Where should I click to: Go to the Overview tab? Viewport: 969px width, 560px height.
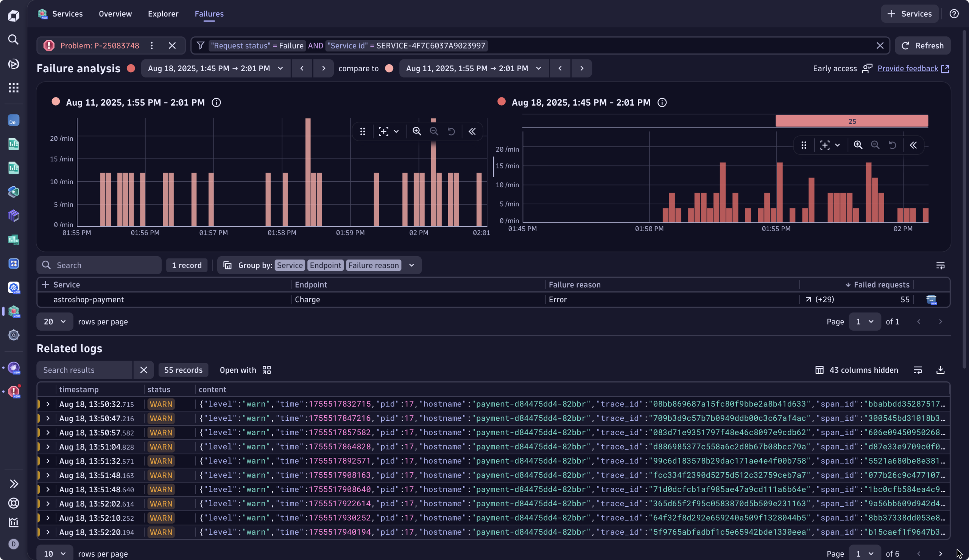pyautogui.click(x=115, y=14)
